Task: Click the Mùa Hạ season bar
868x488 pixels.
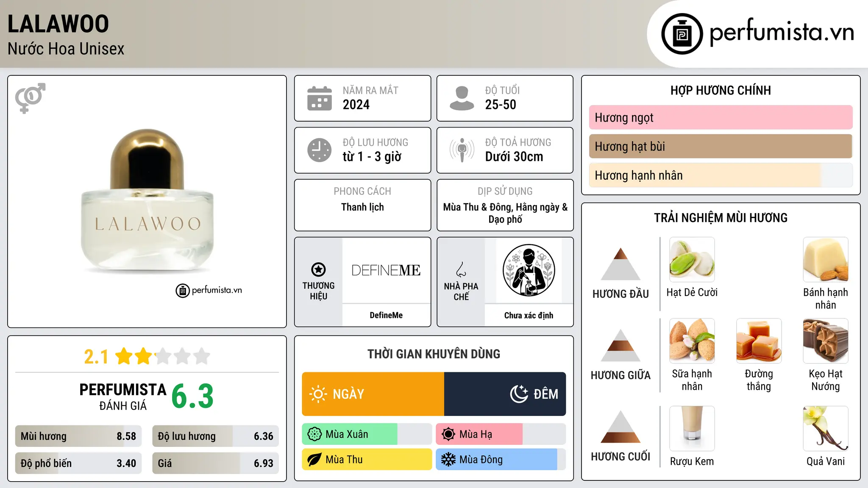Action: (x=501, y=434)
